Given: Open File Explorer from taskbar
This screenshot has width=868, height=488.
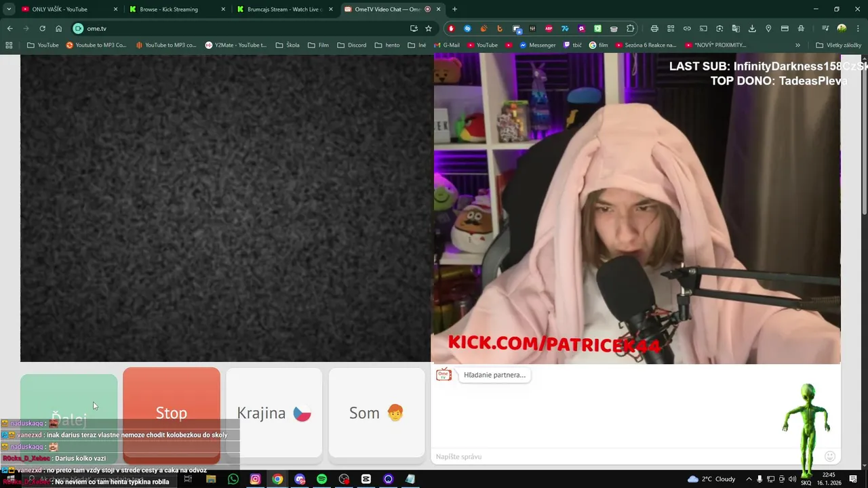Looking at the screenshot, I should tap(211, 479).
